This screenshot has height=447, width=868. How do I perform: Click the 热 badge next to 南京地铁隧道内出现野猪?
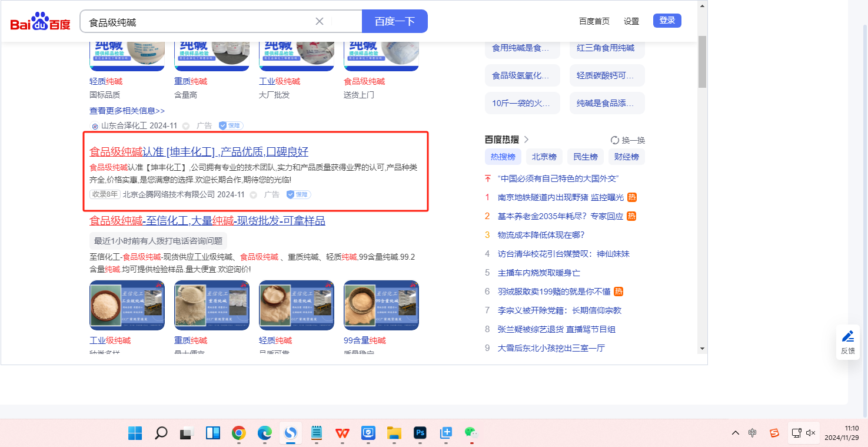coord(631,197)
